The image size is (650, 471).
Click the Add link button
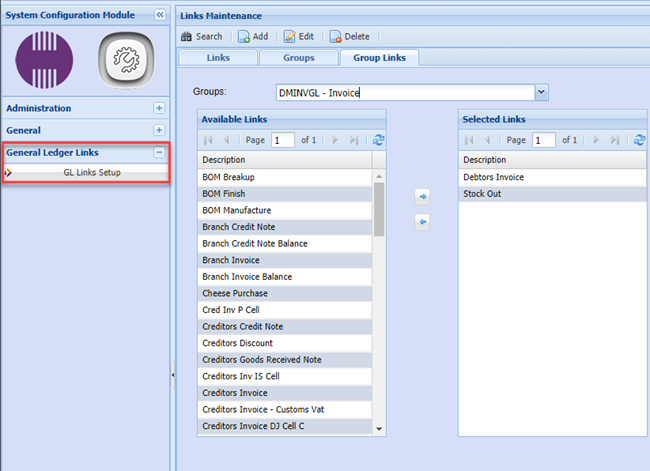(253, 36)
